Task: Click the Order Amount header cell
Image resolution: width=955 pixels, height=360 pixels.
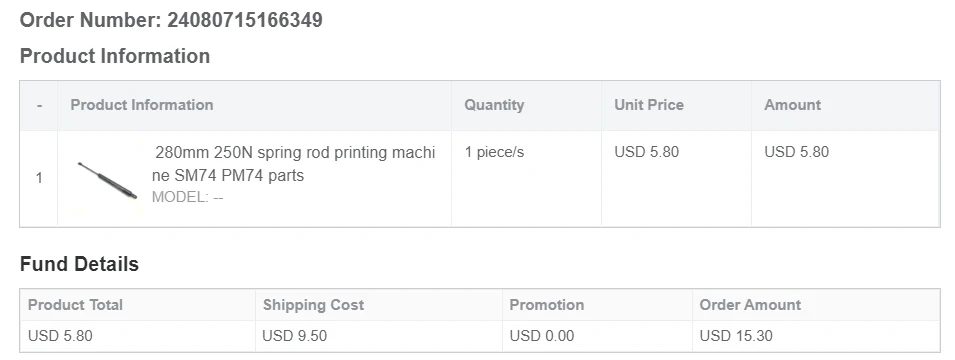Action: pyautogui.click(x=816, y=305)
